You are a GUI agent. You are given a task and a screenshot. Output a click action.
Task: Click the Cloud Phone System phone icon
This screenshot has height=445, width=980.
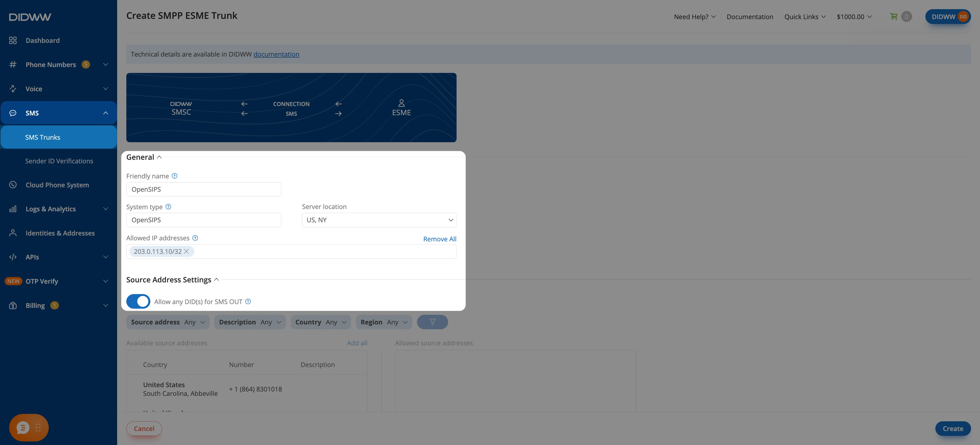(13, 185)
